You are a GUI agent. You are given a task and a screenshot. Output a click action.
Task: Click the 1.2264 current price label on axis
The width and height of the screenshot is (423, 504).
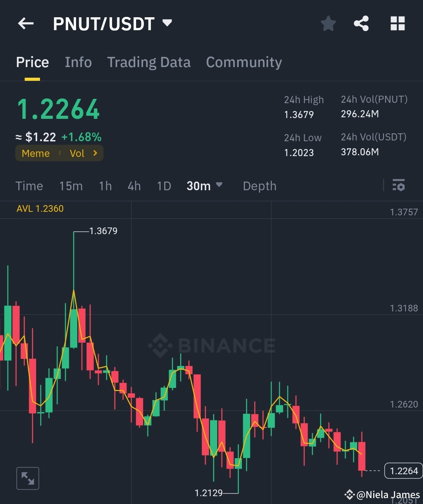point(403,470)
